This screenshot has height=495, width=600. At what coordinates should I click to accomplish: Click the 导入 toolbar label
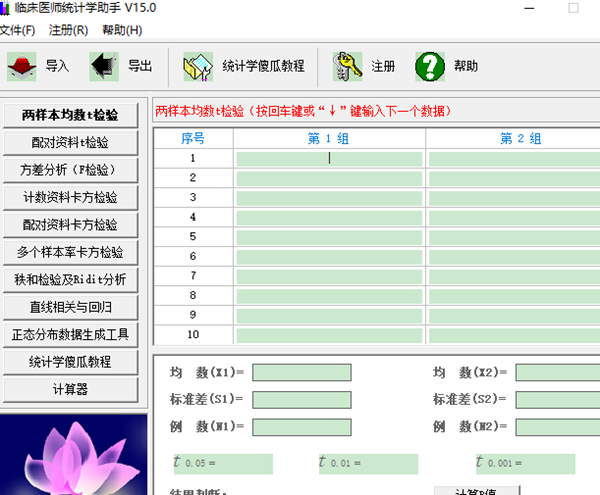57,66
